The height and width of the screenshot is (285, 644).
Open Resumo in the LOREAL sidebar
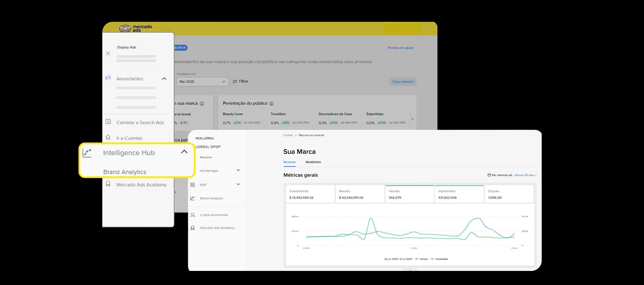pyautogui.click(x=206, y=157)
